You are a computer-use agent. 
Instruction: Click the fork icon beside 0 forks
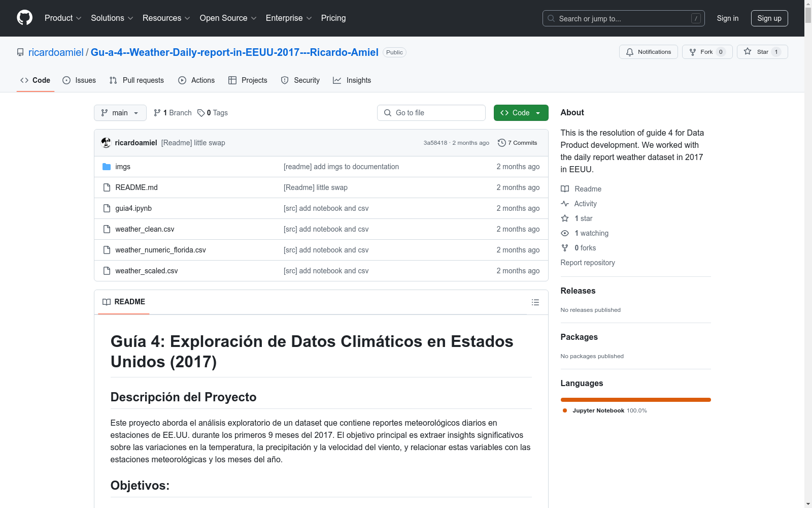[x=565, y=248]
